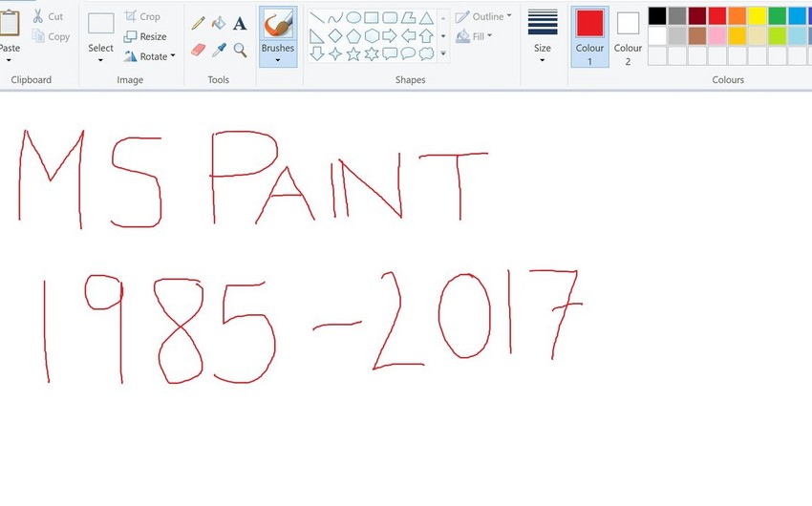The width and height of the screenshot is (812, 506).
Task: Open the Paste options dropdown arrow
Action: pyautogui.click(x=9, y=60)
